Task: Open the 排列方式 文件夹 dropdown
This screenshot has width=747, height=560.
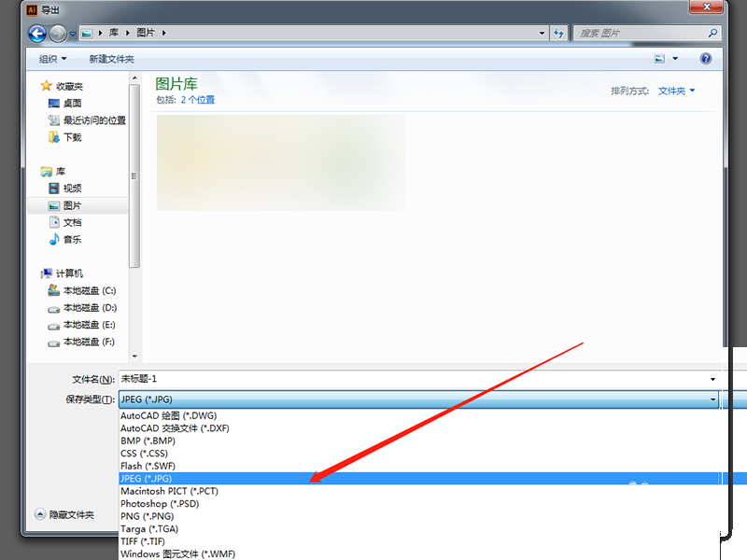Action: tap(676, 91)
